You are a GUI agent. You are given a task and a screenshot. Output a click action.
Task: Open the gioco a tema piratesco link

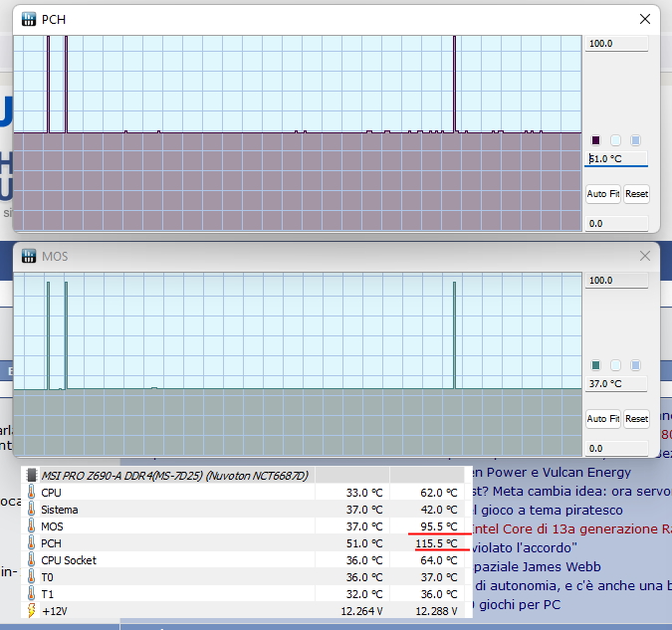548,510
